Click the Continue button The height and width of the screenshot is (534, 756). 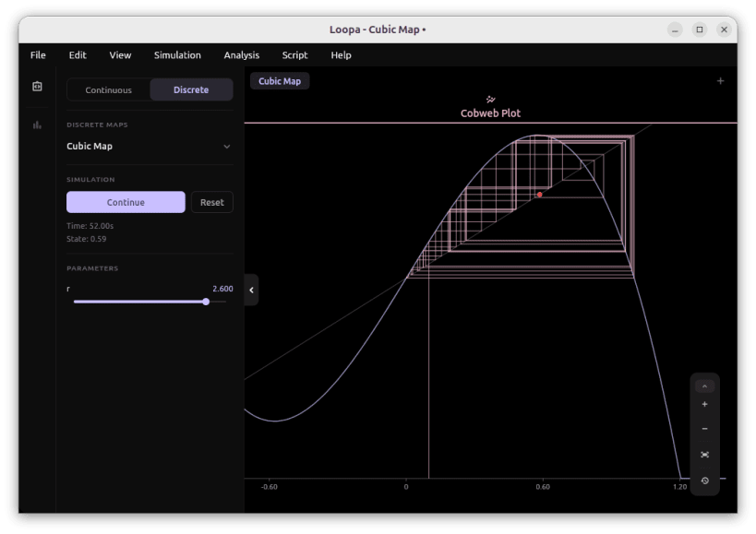pyautogui.click(x=126, y=202)
